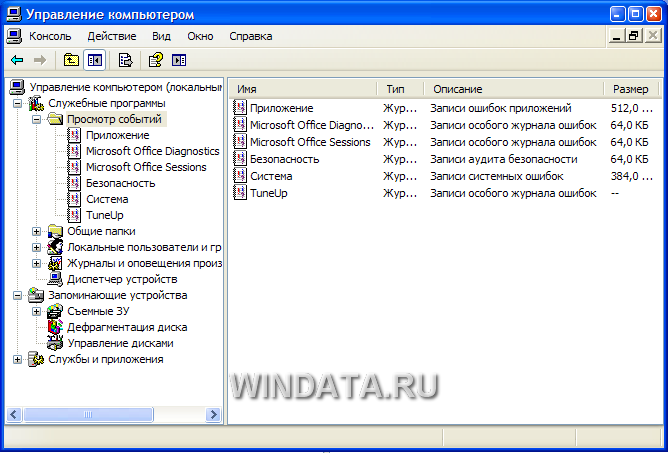
Task: Open the Консоль menu
Action: coord(50,36)
